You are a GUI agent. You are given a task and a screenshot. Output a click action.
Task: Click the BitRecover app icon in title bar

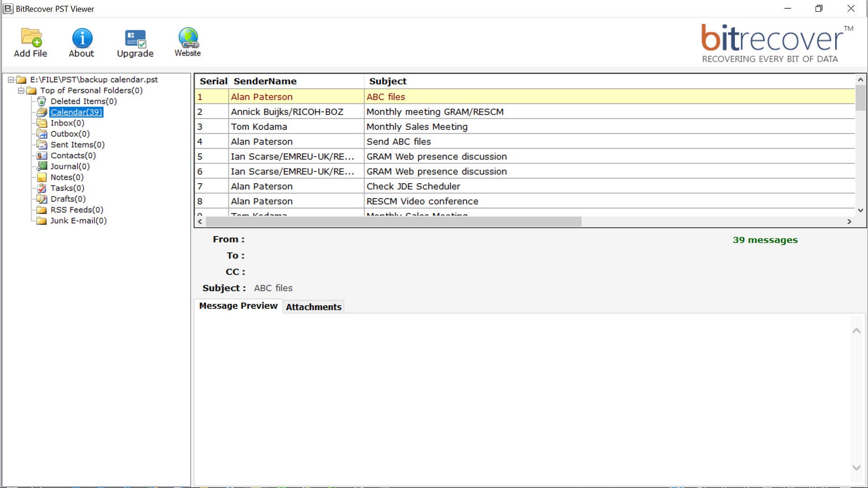coord(8,8)
